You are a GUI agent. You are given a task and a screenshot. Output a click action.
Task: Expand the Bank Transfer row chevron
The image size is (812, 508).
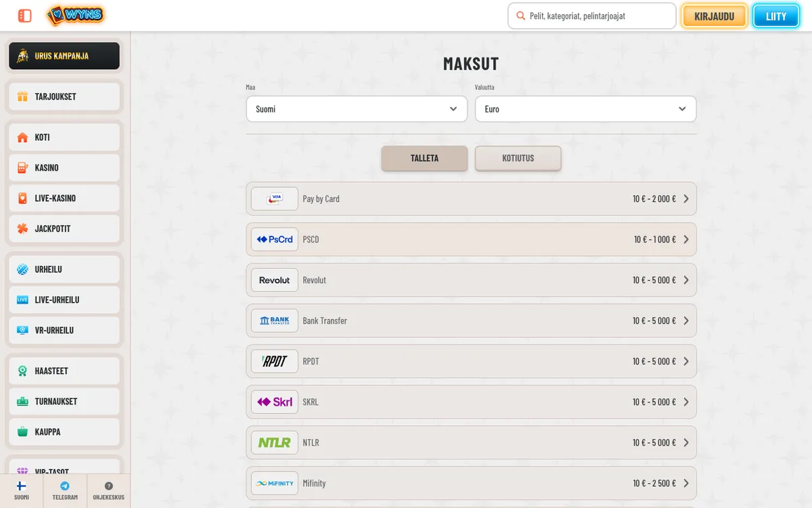[686, 320]
